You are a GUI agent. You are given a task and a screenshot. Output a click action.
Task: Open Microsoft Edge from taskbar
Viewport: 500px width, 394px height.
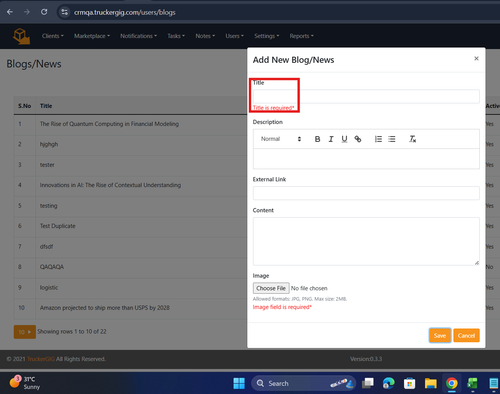coord(388,383)
